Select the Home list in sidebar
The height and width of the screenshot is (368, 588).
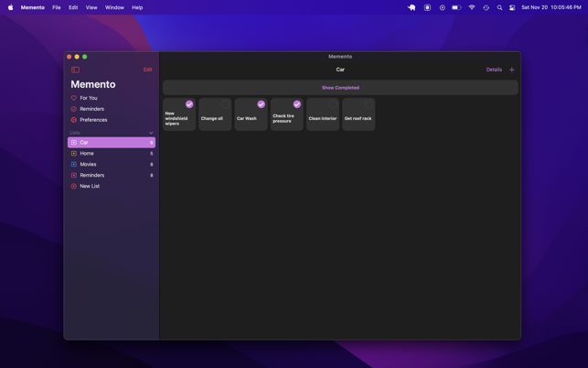tap(87, 154)
